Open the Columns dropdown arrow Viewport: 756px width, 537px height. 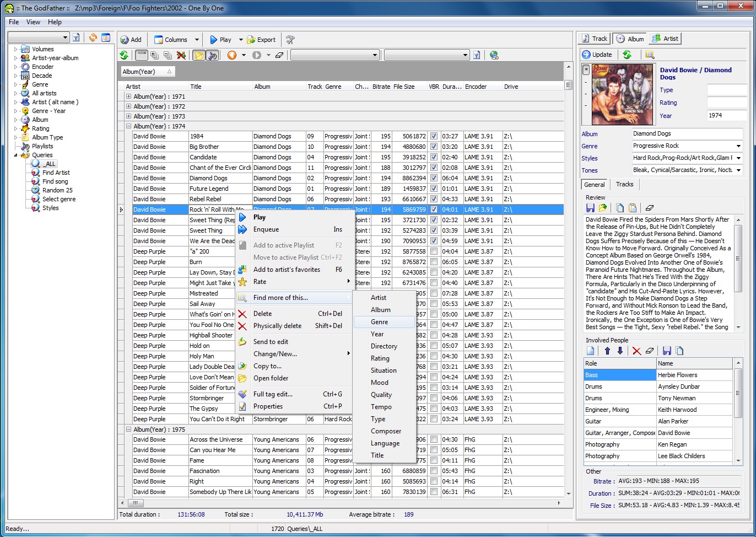click(197, 40)
